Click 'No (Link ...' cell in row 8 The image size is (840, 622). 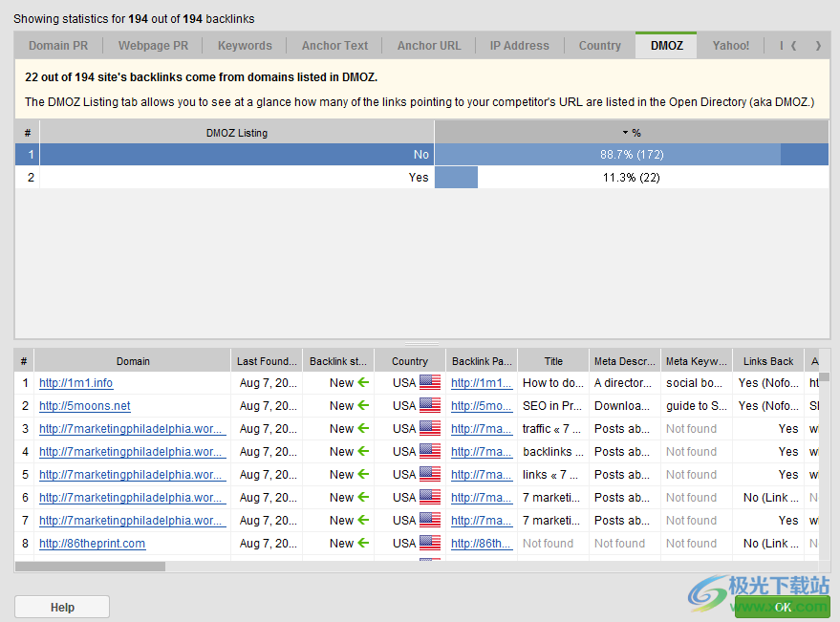[x=768, y=544]
